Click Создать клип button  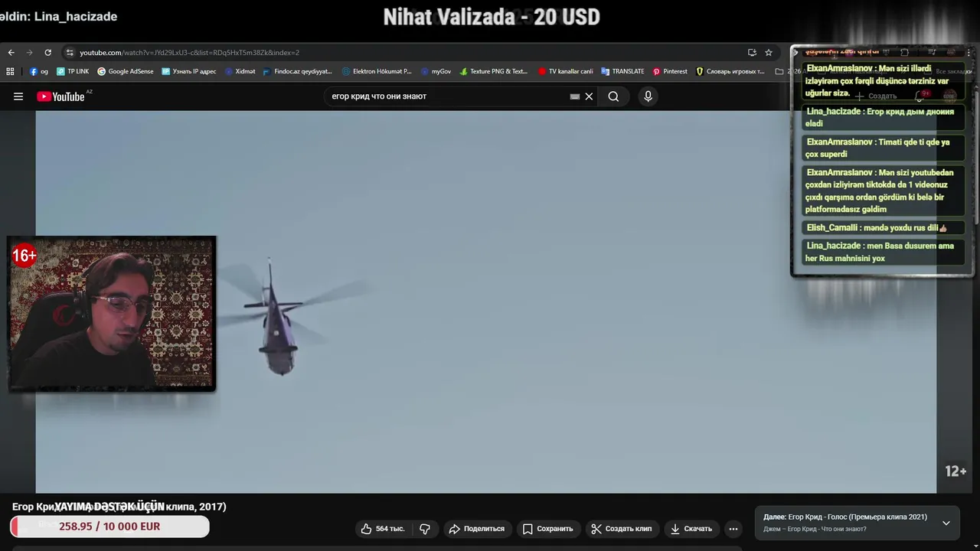coord(622,529)
